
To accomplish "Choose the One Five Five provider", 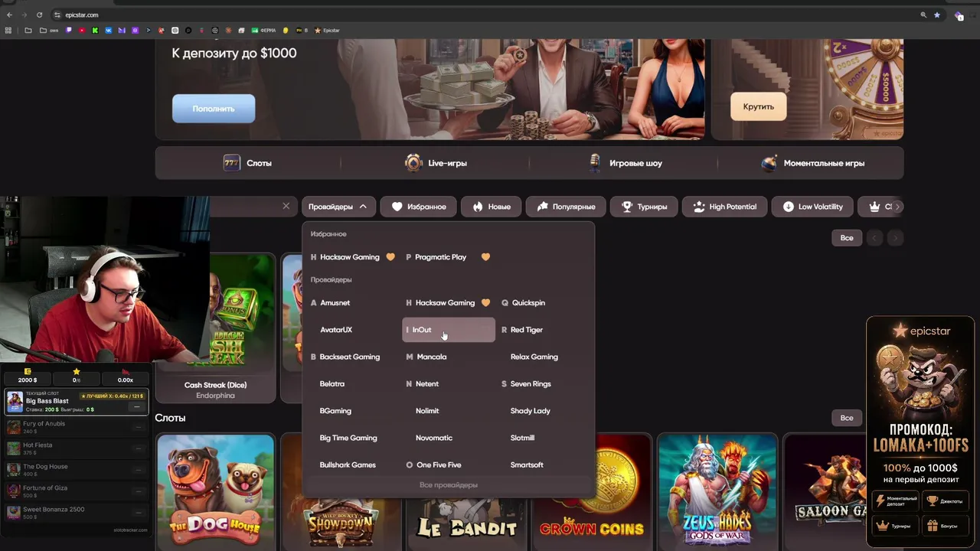I will coord(439,465).
